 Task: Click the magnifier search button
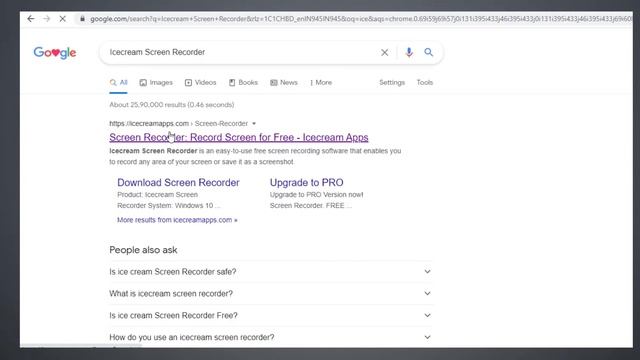429,52
